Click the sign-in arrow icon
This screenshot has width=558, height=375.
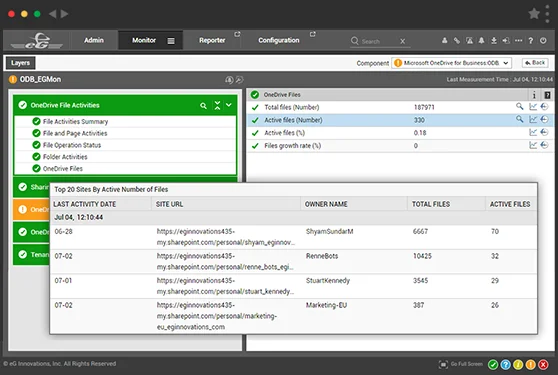click(506, 41)
